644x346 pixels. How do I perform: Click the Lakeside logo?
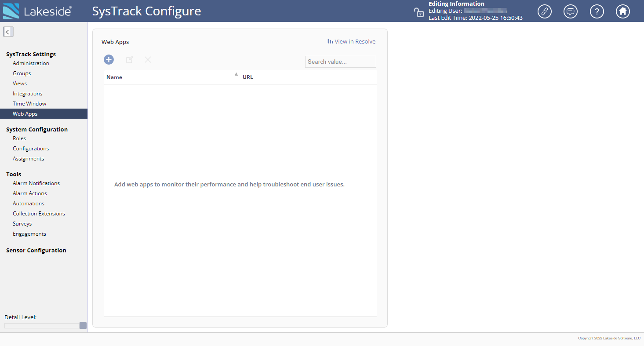point(37,11)
